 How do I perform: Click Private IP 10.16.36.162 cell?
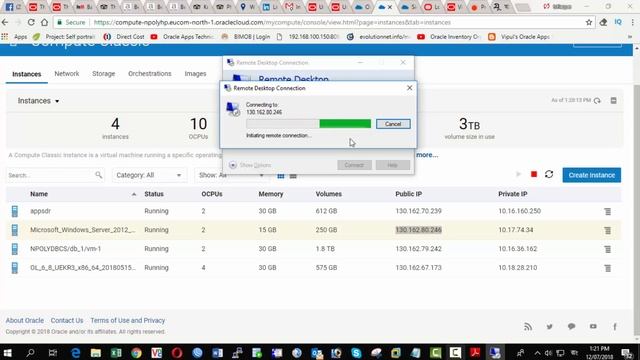click(518, 249)
